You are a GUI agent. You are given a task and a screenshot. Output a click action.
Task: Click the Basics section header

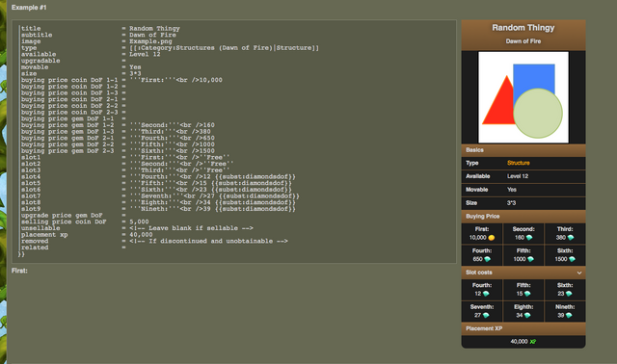(x=523, y=150)
